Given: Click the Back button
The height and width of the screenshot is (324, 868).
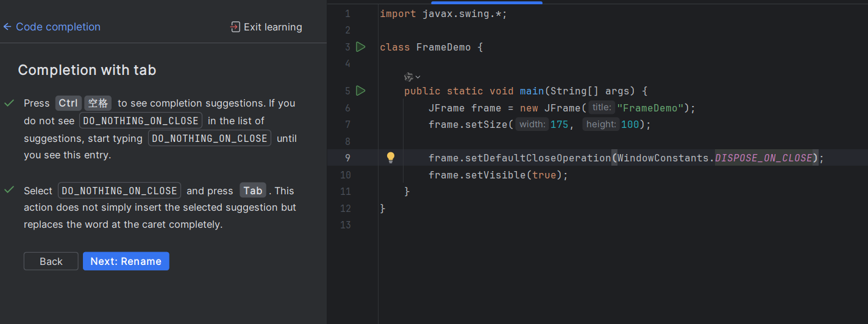Looking at the screenshot, I should tap(51, 261).
